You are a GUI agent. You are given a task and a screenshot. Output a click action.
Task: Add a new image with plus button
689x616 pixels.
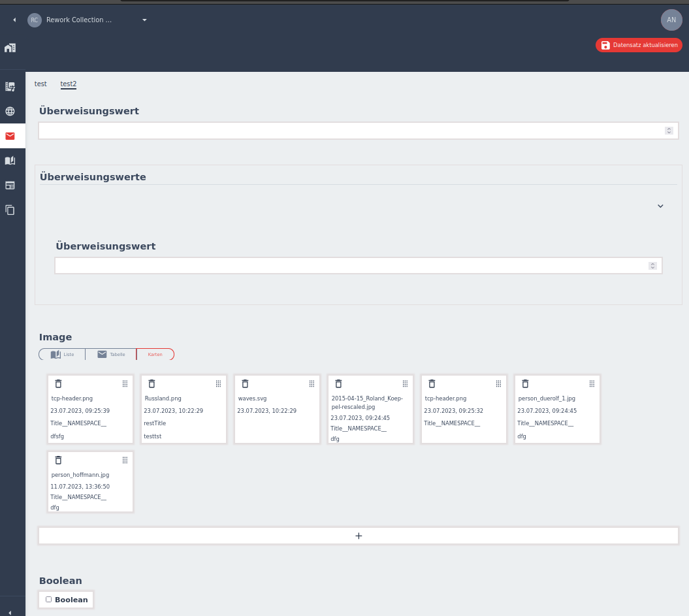pyautogui.click(x=359, y=536)
